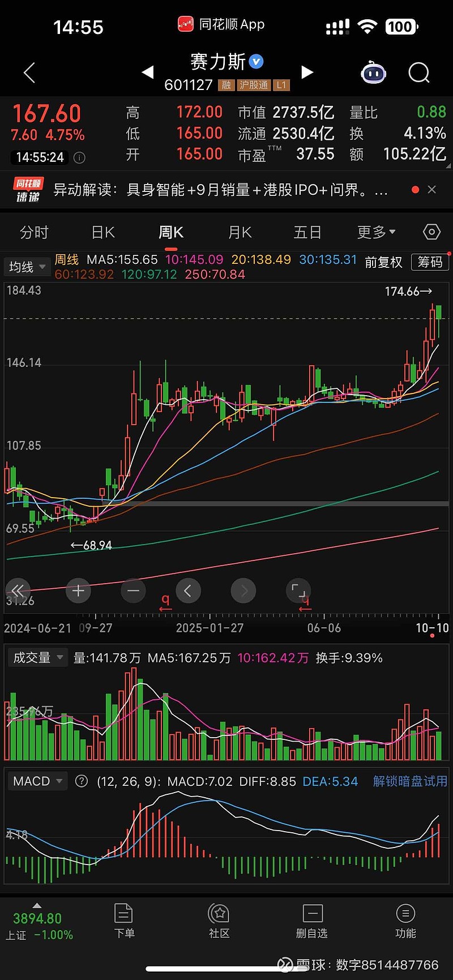Image resolution: width=453 pixels, height=980 pixels.
Task: Open the 异动解读 news headline
Action: tap(221, 190)
